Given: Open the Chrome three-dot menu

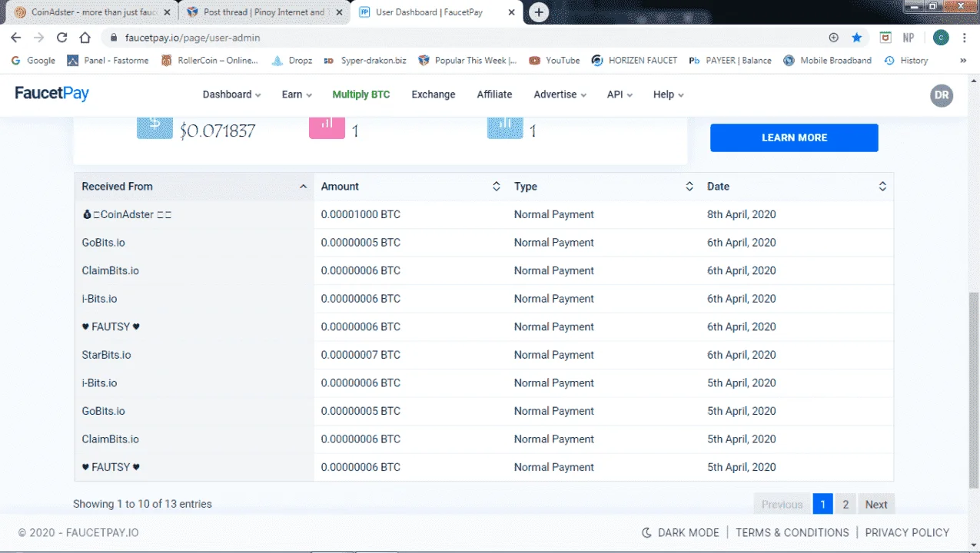Looking at the screenshot, I should [x=964, y=38].
